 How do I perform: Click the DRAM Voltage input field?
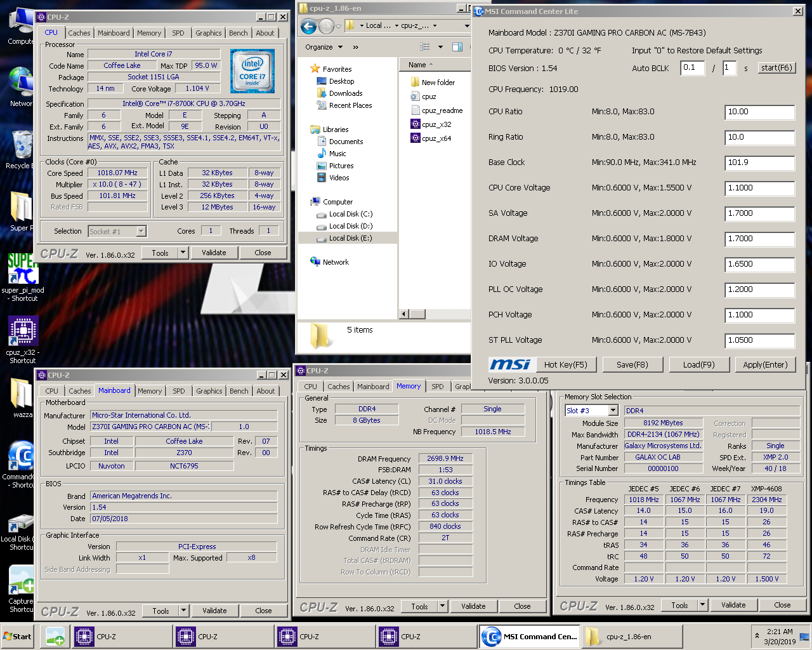[760, 239]
